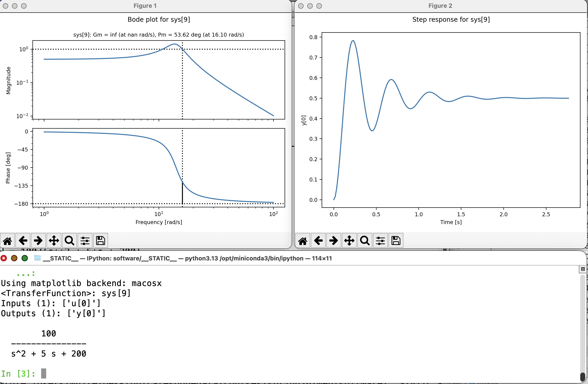Click the Home reset view icon in Figure 1
This screenshot has width=588, height=384.
click(x=7, y=240)
